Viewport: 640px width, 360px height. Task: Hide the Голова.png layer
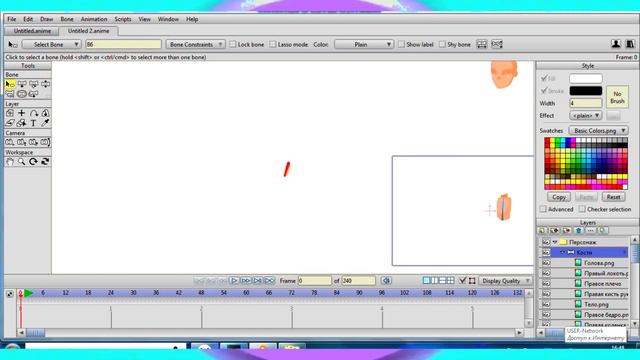point(546,263)
